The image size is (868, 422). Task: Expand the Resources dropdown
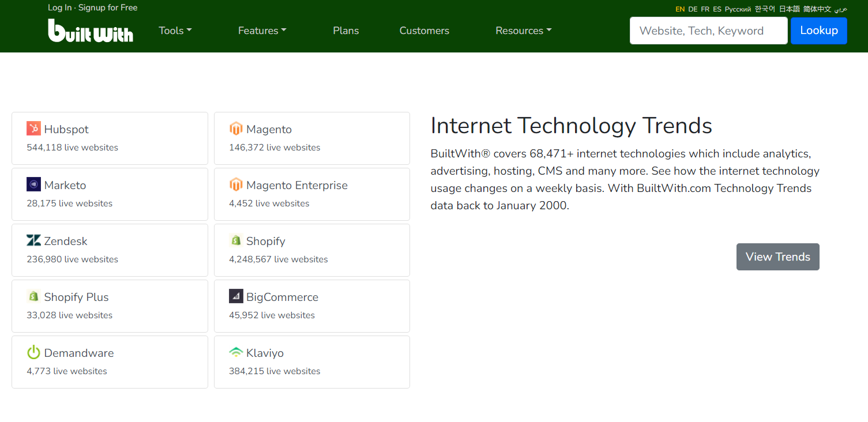click(523, 31)
